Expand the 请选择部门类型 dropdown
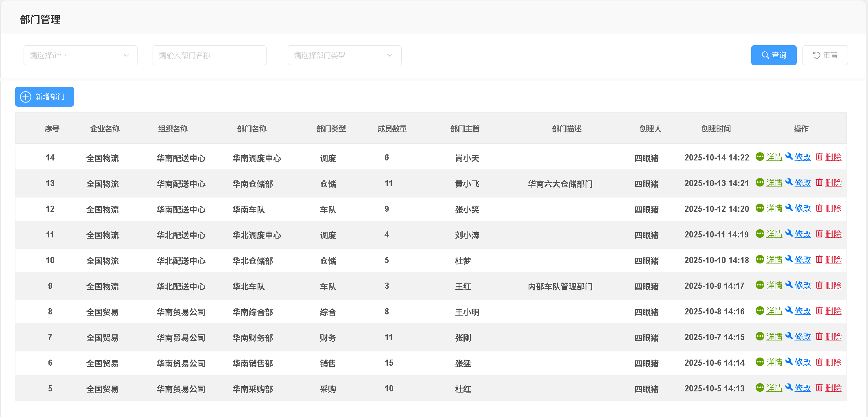Screen dimensions: 868x417 pyautogui.click(x=344, y=55)
